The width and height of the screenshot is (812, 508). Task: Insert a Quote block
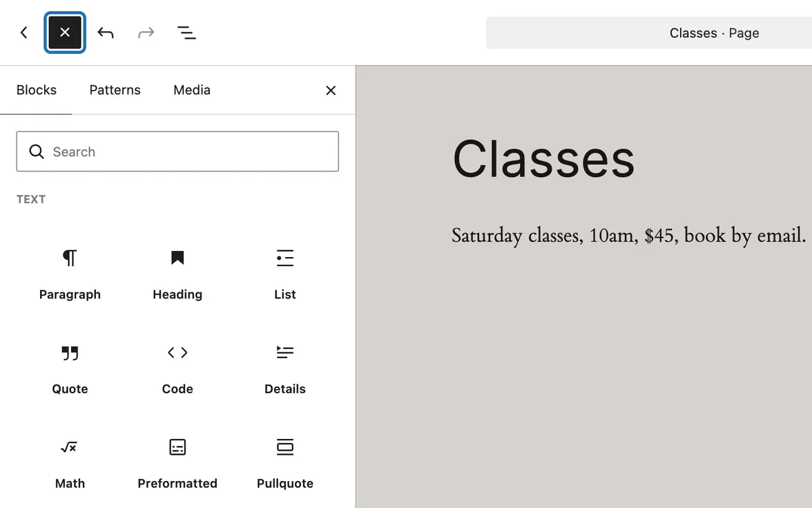[x=70, y=368]
